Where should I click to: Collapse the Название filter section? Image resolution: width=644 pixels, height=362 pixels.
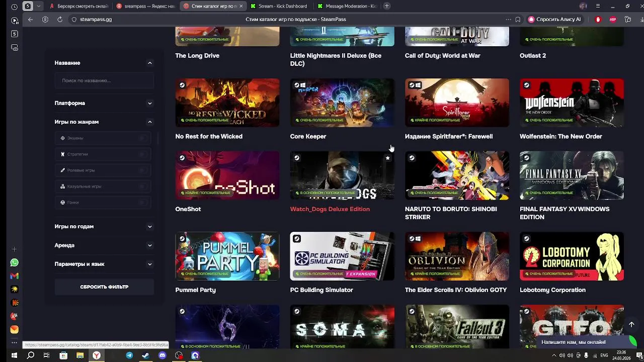click(149, 63)
